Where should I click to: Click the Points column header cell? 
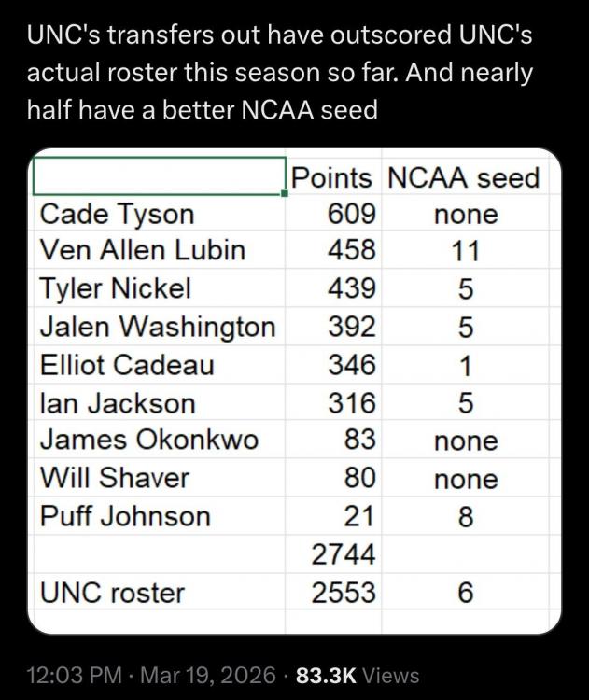pyautogui.click(x=331, y=177)
